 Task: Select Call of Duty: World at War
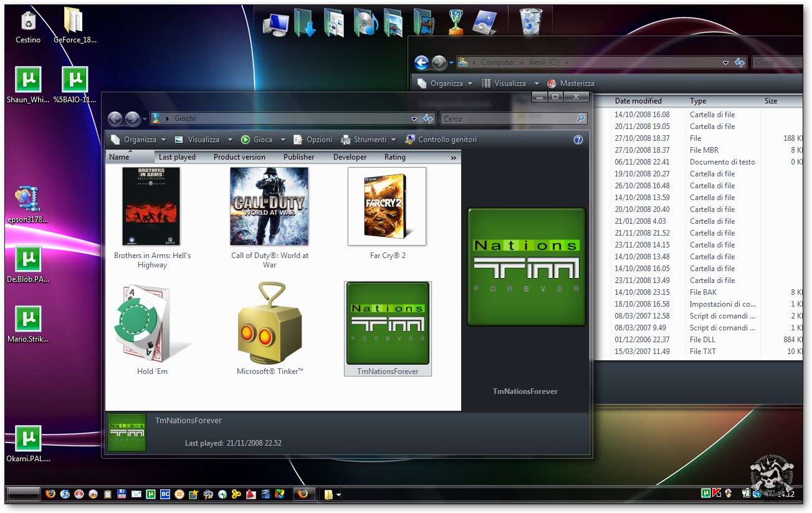click(x=269, y=218)
